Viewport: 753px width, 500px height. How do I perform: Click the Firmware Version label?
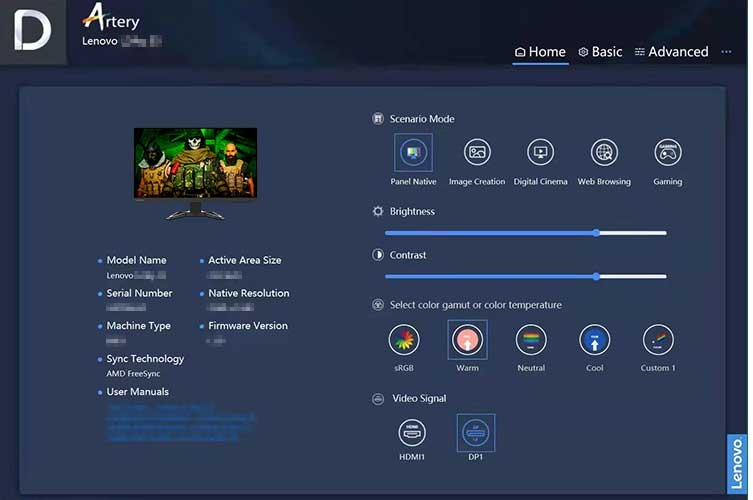248,326
